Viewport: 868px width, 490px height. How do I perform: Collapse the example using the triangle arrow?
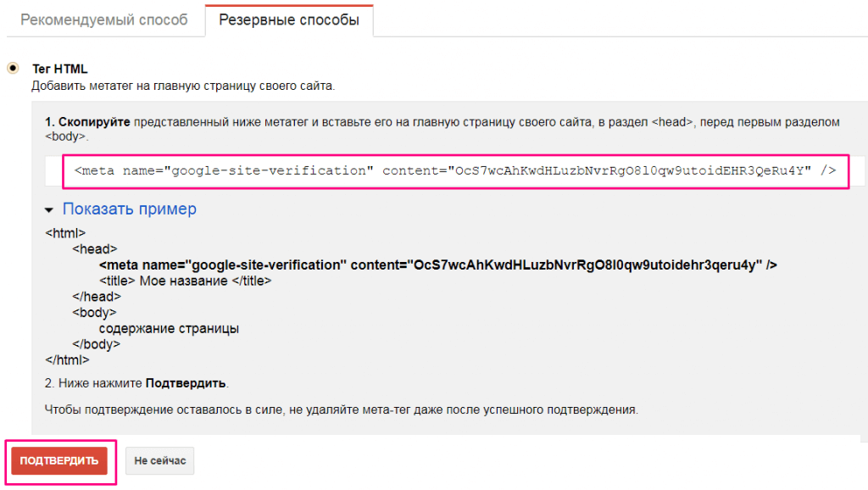pyautogui.click(x=51, y=209)
